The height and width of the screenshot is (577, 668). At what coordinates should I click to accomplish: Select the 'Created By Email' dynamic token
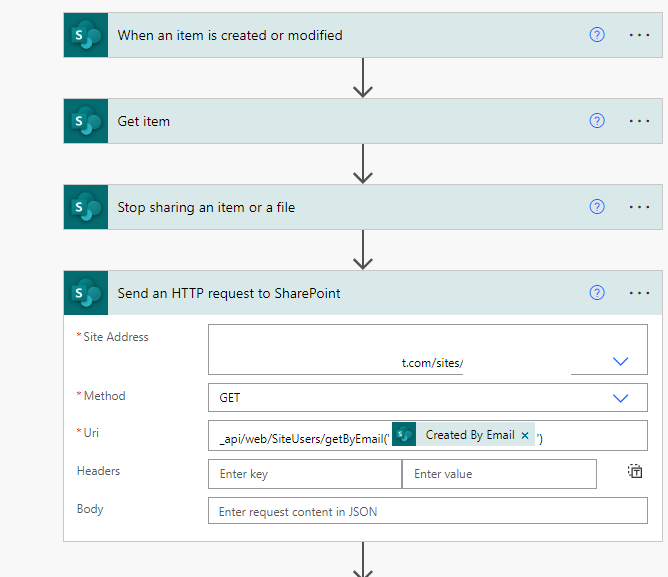click(x=463, y=435)
